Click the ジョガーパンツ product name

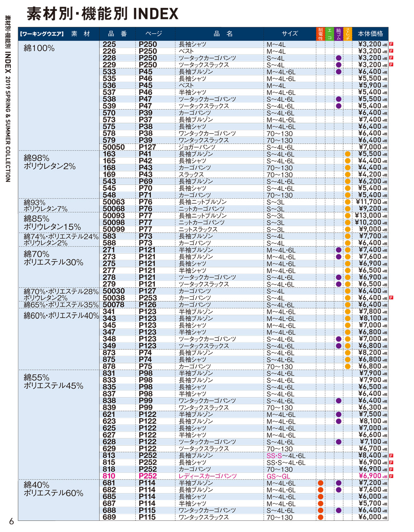[x=197, y=147]
